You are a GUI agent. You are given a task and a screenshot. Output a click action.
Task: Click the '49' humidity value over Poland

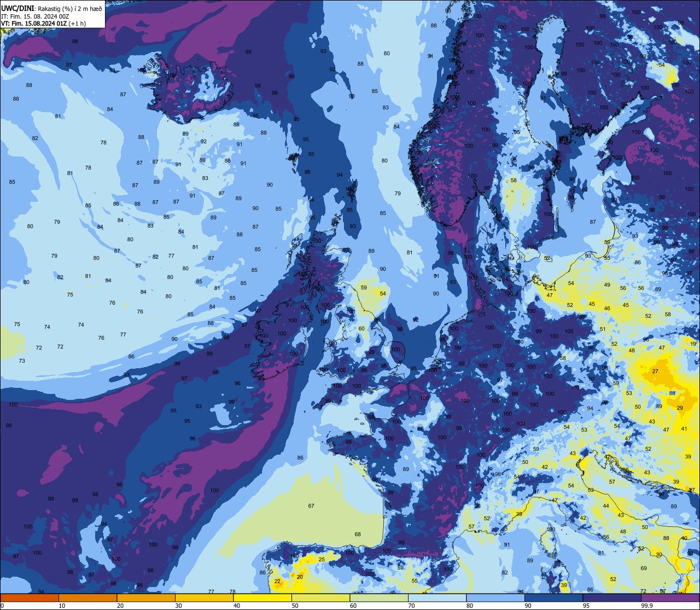point(607,284)
